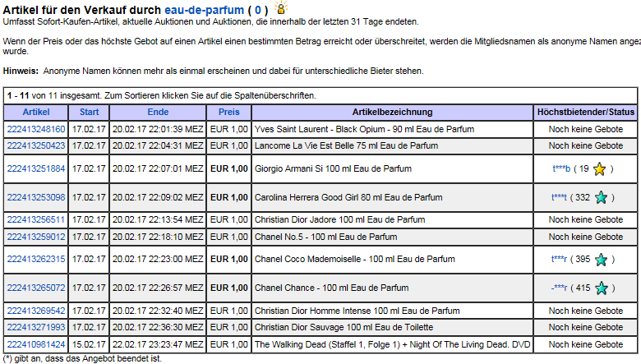Open item 222413269542
Screen dimensions: 641x364
point(36,311)
